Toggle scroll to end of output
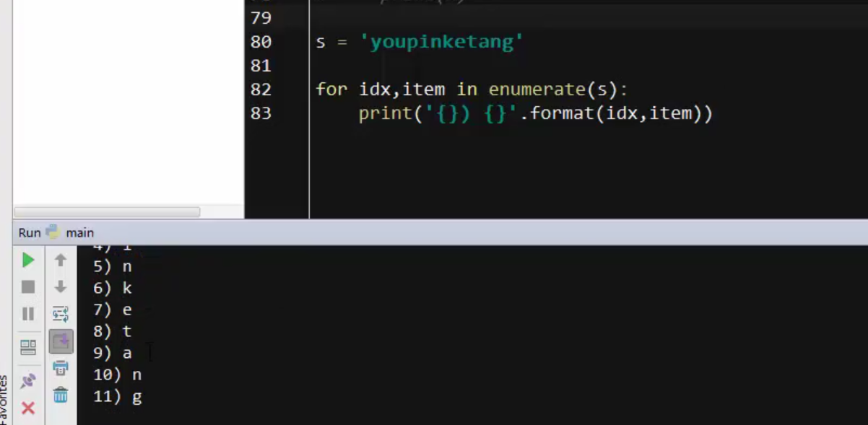This screenshot has height=425, width=868. [x=61, y=341]
